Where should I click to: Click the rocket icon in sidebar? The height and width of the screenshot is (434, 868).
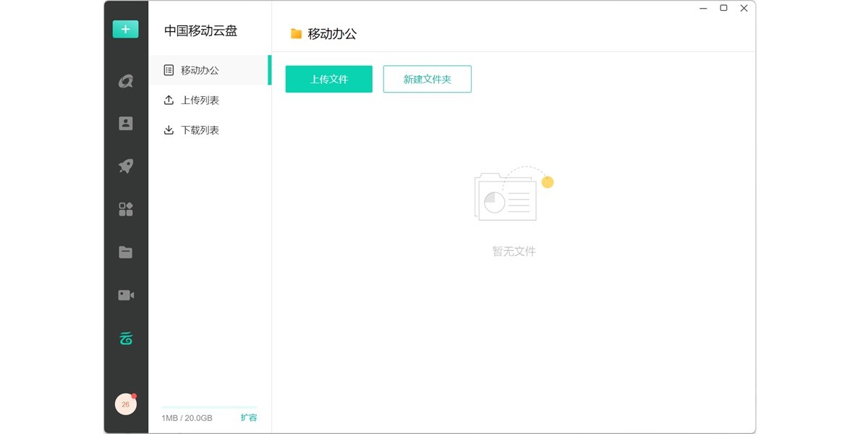(126, 166)
